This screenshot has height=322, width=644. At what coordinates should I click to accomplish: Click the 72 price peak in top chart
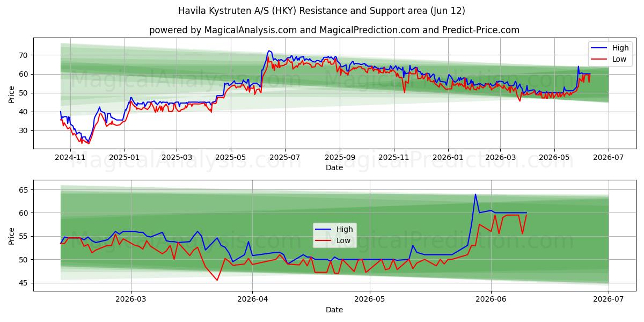[269, 51]
